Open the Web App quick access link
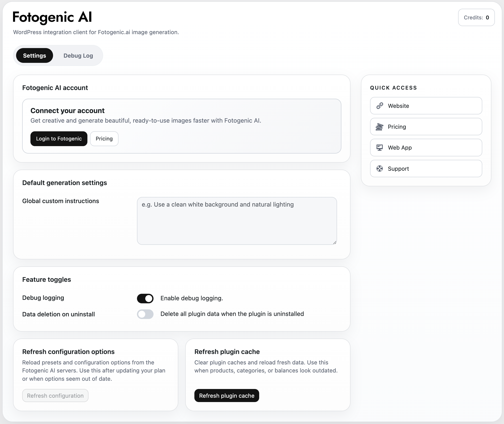 tap(426, 148)
